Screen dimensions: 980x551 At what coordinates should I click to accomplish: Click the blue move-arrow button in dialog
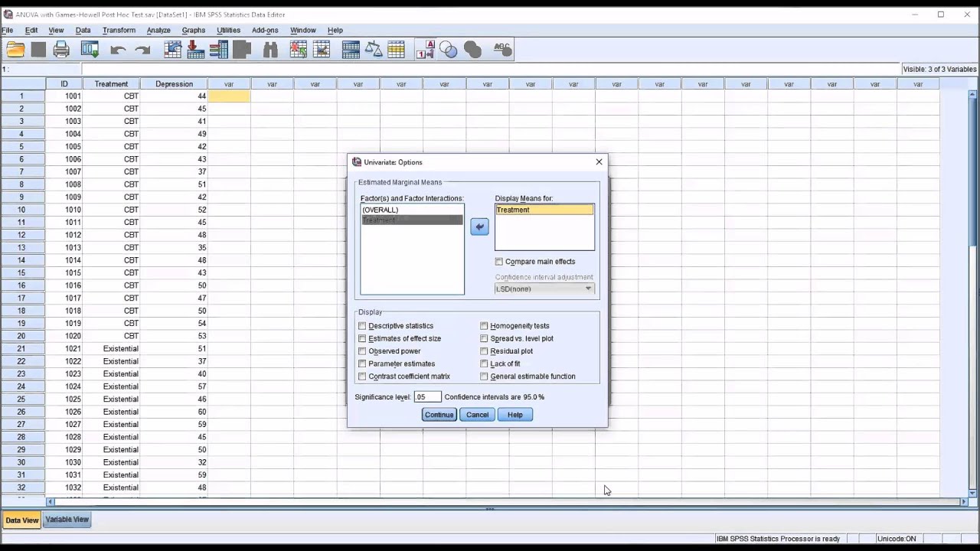(479, 227)
